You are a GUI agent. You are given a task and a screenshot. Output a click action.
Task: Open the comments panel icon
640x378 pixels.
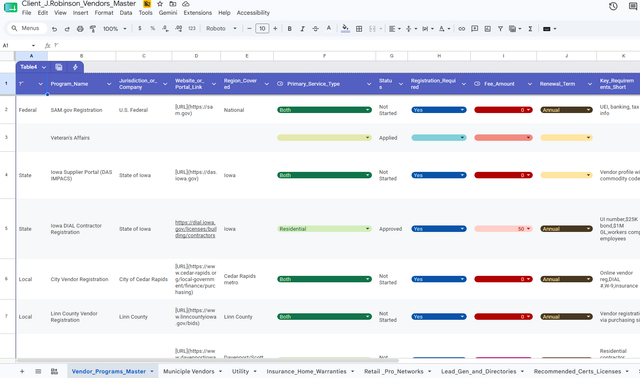click(x=633, y=6)
